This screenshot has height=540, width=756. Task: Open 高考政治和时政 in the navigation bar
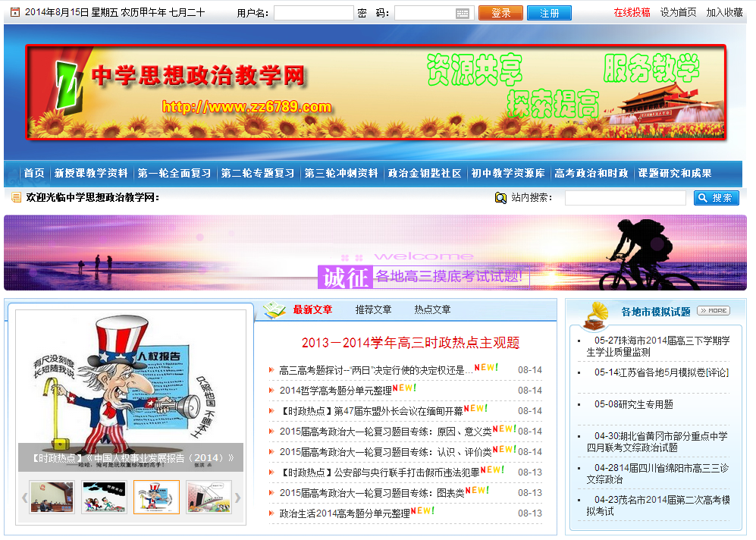pos(591,173)
